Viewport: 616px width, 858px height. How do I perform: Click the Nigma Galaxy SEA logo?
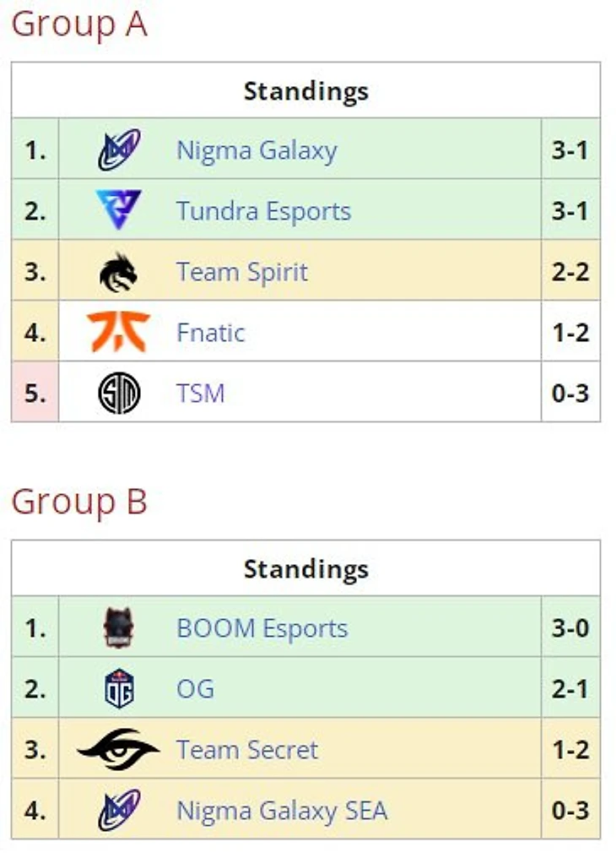coord(119,811)
